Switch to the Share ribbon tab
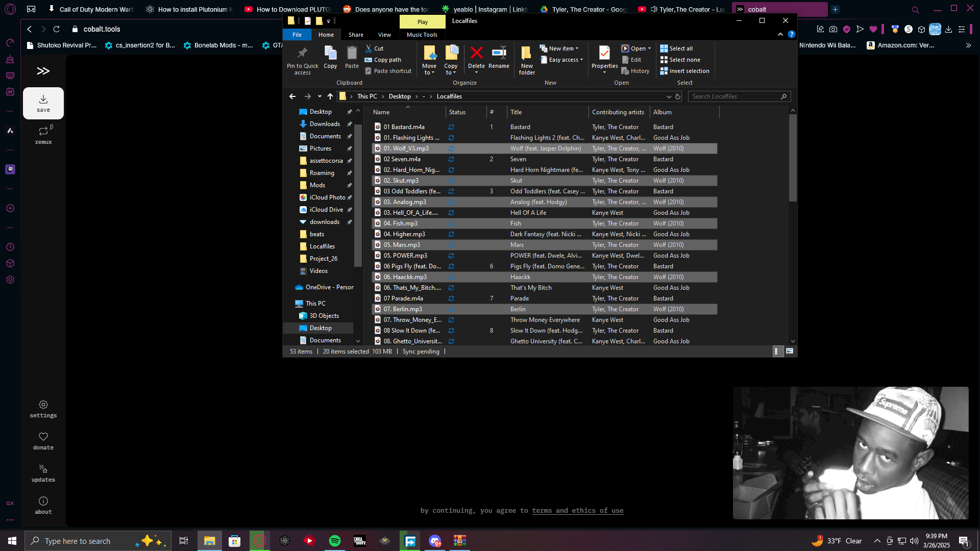The image size is (980, 551). (x=356, y=35)
